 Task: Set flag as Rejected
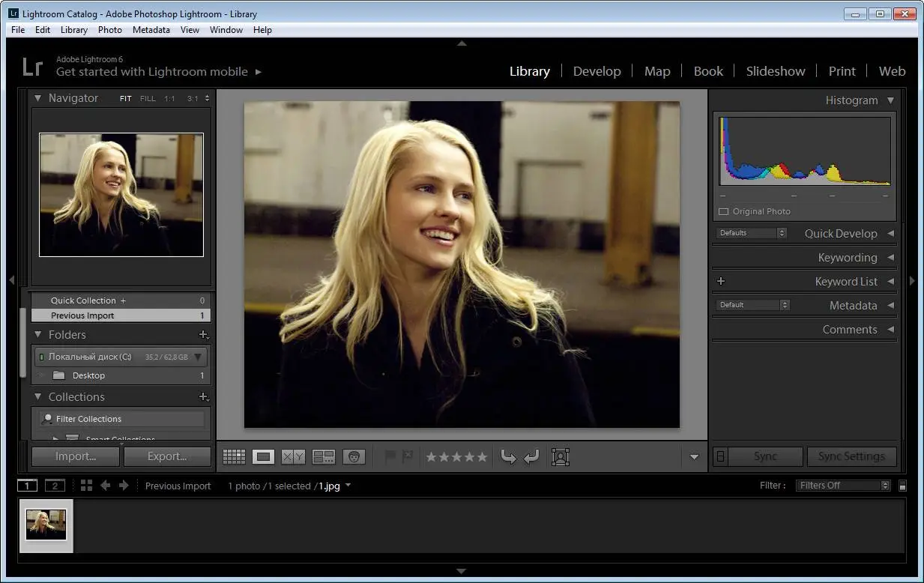tap(406, 456)
